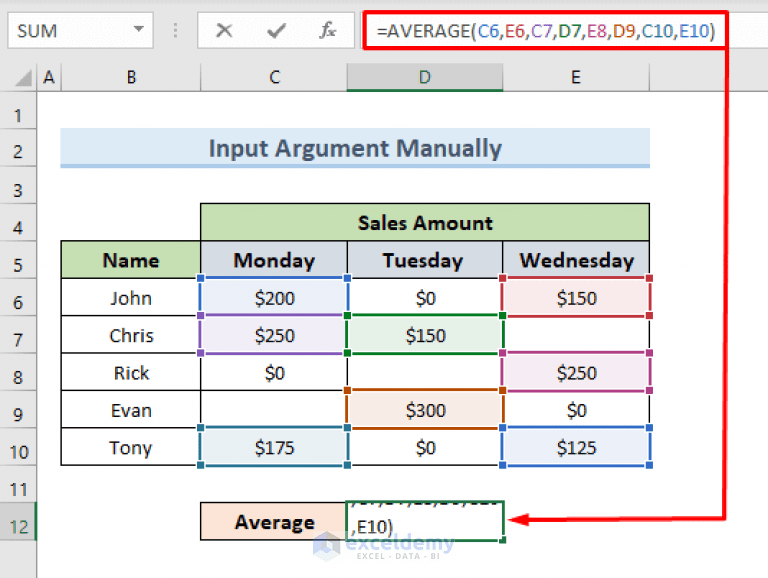The width and height of the screenshot is (768, 578).
Task: Click the 'Sales Amount' merged header cell
Action: pos(425,223)
